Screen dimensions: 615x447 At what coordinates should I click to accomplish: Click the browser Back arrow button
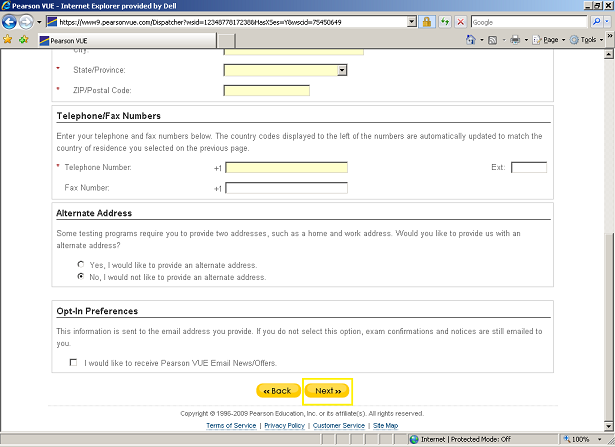click(11, 21)
